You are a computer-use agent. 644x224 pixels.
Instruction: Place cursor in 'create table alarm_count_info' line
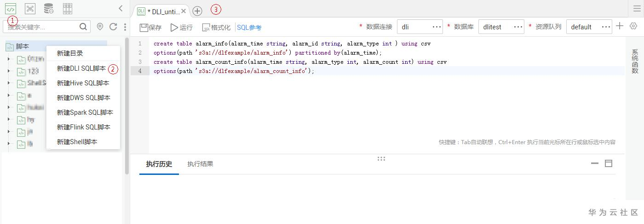[300, 62]
